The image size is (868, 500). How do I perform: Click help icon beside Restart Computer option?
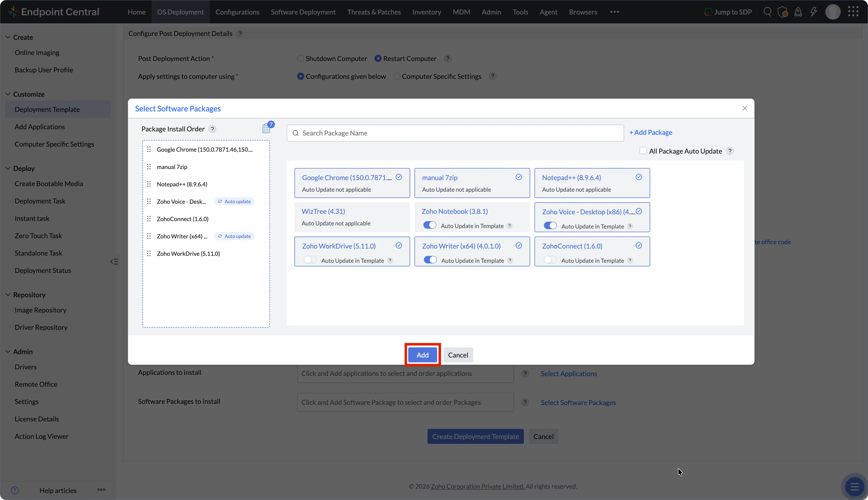point(448,58)
